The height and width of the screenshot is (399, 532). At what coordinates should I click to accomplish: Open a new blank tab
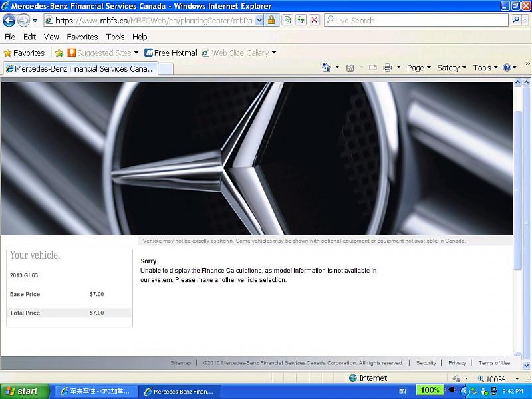click(166, 69)
